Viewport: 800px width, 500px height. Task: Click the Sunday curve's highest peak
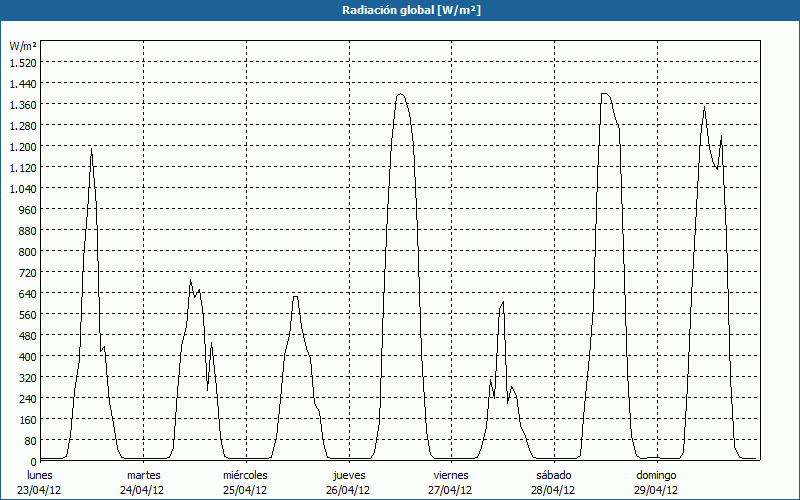[704, 107]
